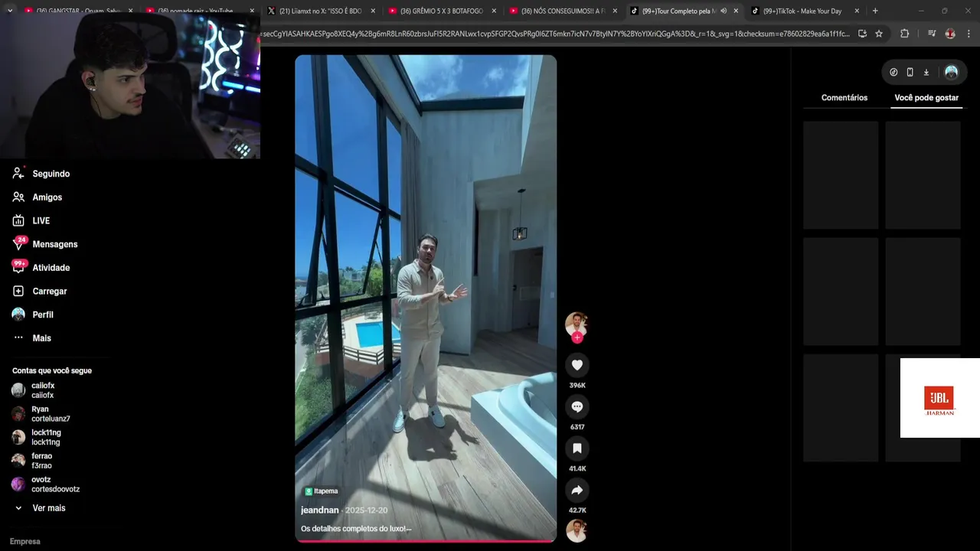Click the Itapema location tag
This screenshot has height=551, width=980.
click(322, 491)
